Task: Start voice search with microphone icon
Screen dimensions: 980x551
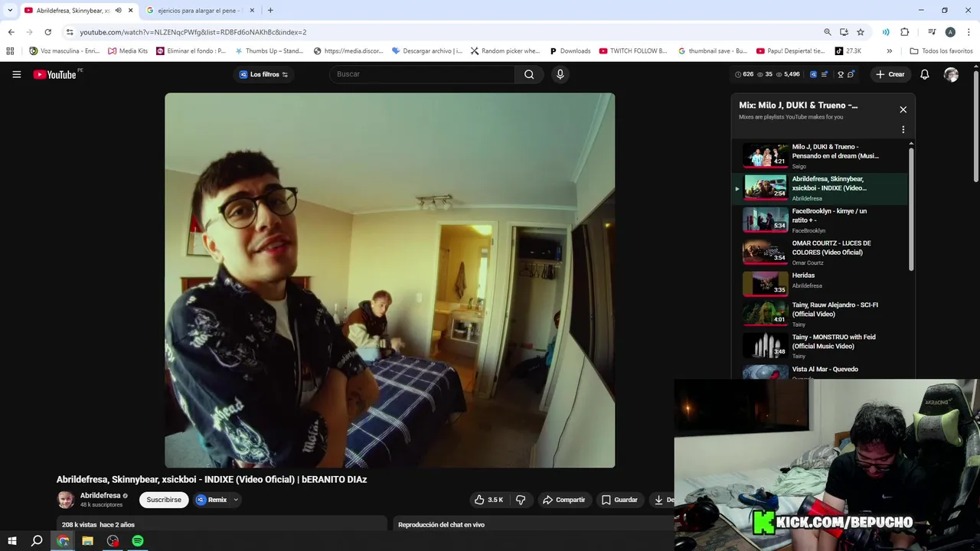Action: (x=560, y=74)
